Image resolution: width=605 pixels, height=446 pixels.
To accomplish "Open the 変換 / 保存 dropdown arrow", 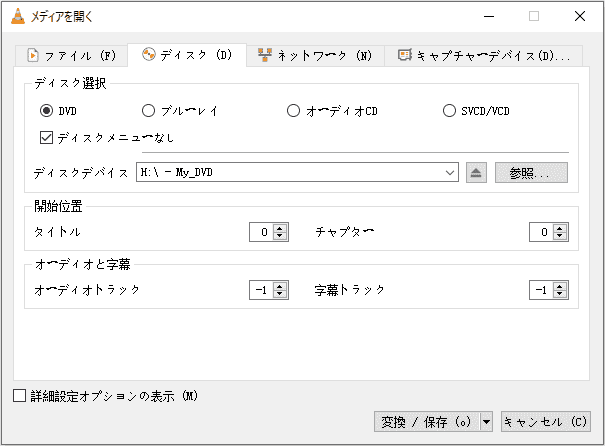I will click(x=487, y=422).
